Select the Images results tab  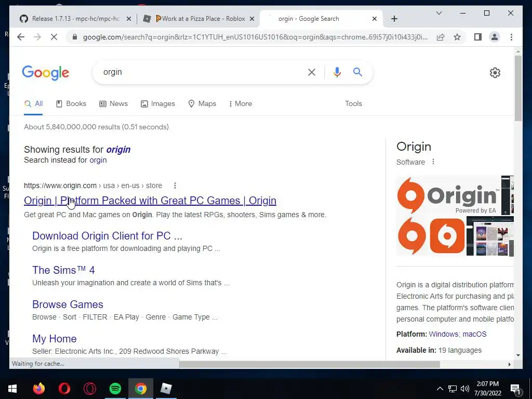[x=158, y=103]
